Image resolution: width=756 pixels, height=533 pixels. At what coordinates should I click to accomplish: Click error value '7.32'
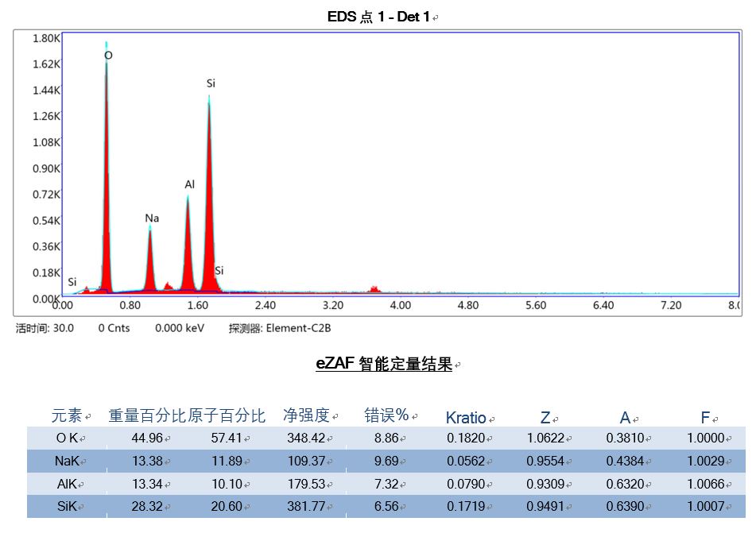[x=386, y=484]
